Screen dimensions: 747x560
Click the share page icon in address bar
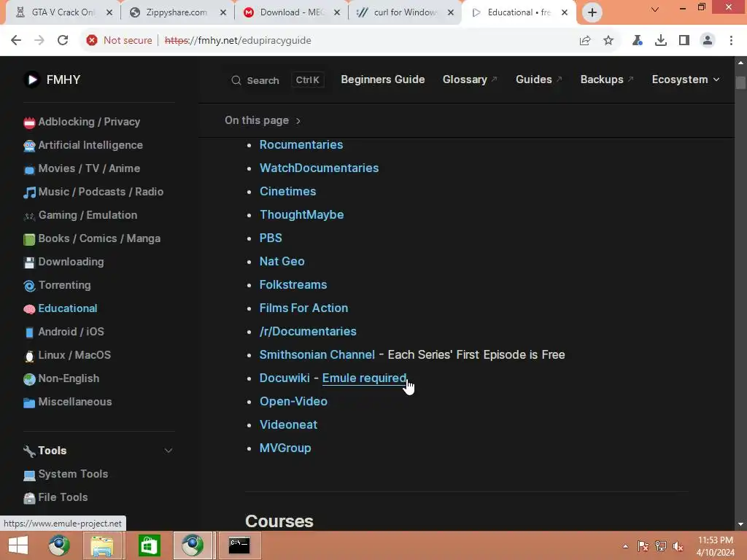pos(585,41)
